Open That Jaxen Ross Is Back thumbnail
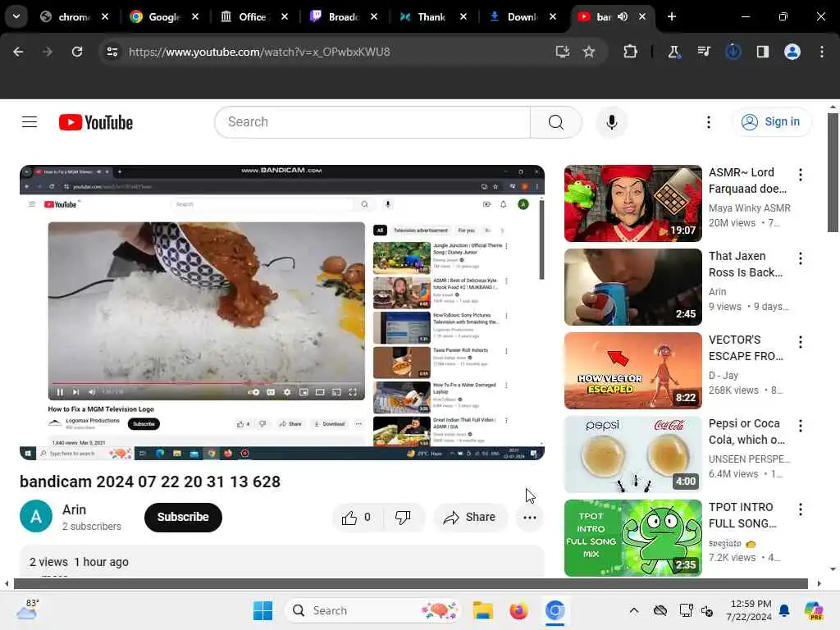This screenshot has width=840, height=630. (632, 287)
